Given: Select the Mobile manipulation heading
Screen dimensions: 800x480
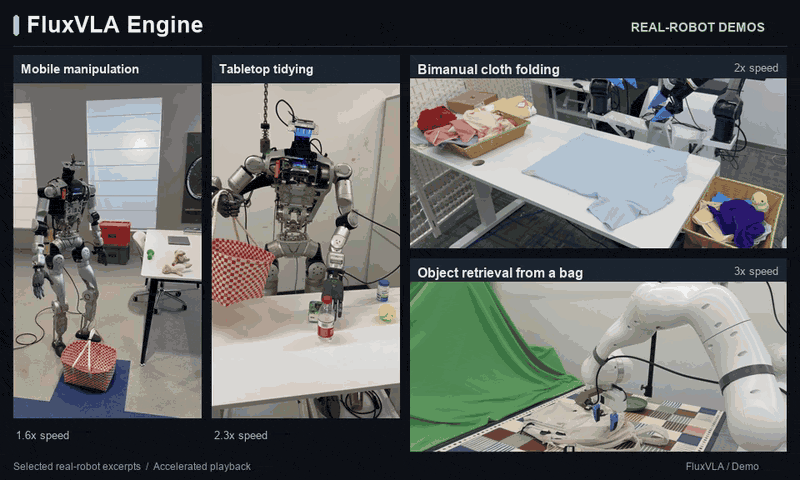Looking at the screenshot, I should pyautogui.click(x=80, y=69).
